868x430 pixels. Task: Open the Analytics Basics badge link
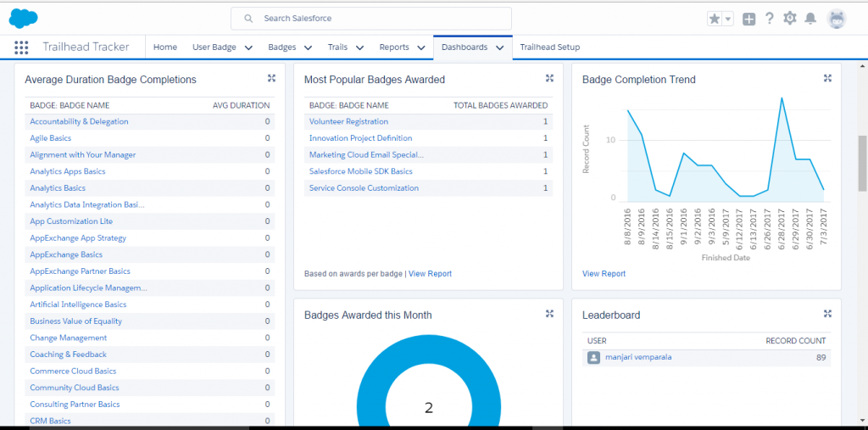[x=58, y=187]
